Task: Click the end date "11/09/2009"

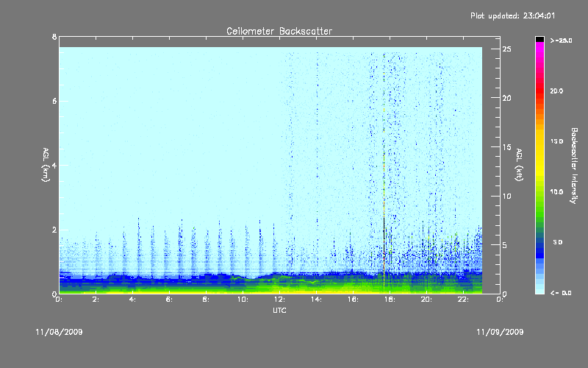Action: point(500,332)
